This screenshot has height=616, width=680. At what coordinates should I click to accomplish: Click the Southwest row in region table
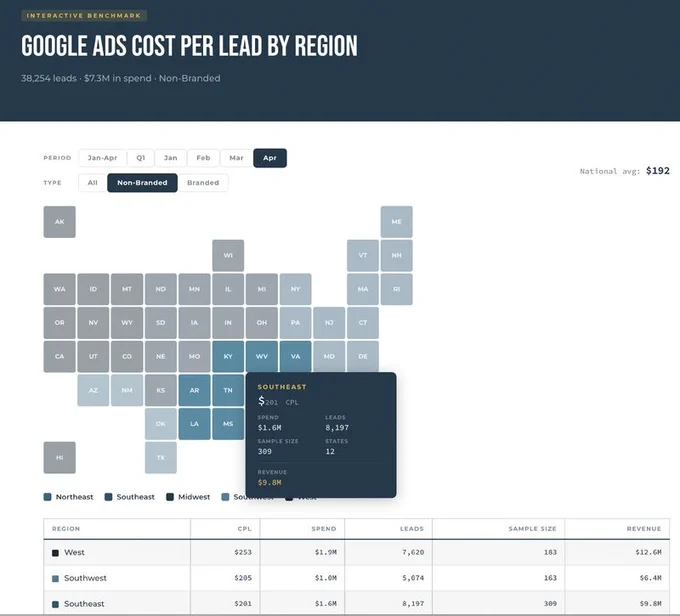(x=356, y=578)
